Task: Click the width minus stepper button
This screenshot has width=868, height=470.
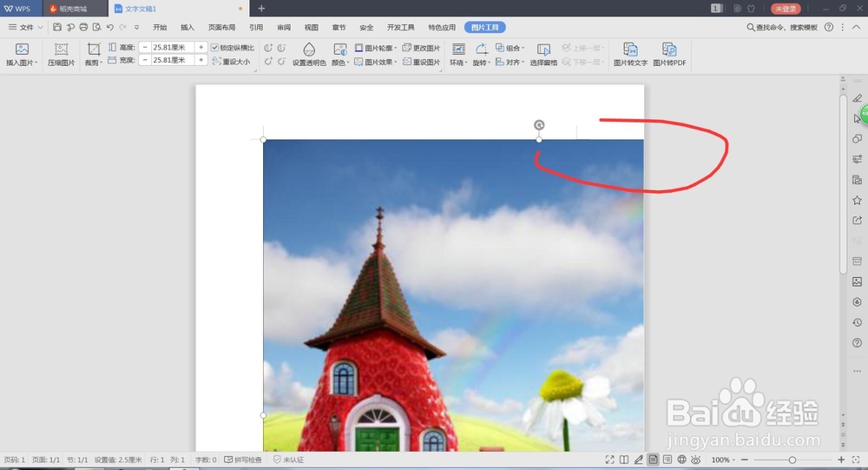Action: pos(145,60)
